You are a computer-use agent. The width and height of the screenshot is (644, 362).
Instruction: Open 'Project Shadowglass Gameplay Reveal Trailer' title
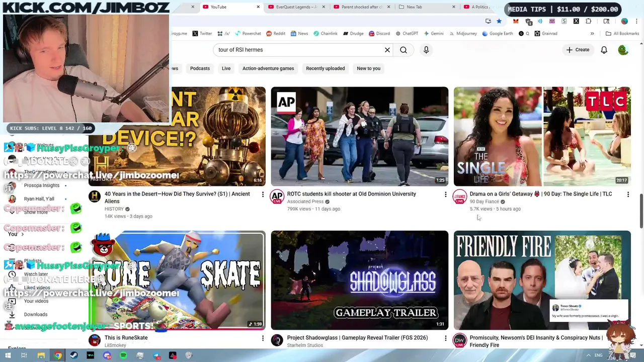tap(357, 338)
